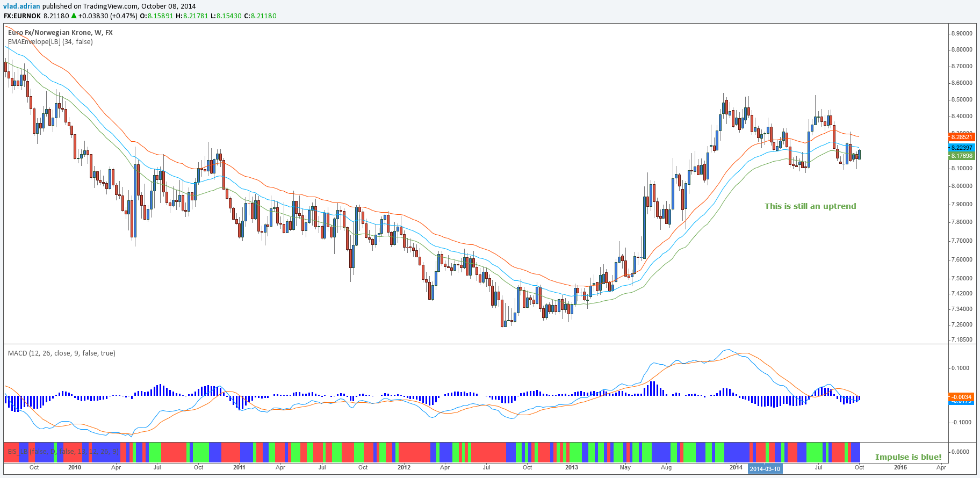This screenshot has width=980, height=478.
Task: Click the 0.0000 EIS axis label
Action: tap(961, 452)
